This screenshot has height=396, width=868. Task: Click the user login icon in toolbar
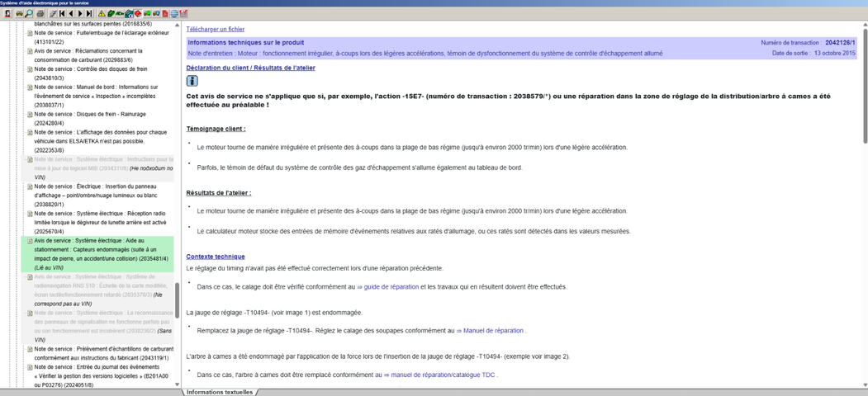click(x=7, y=13)
